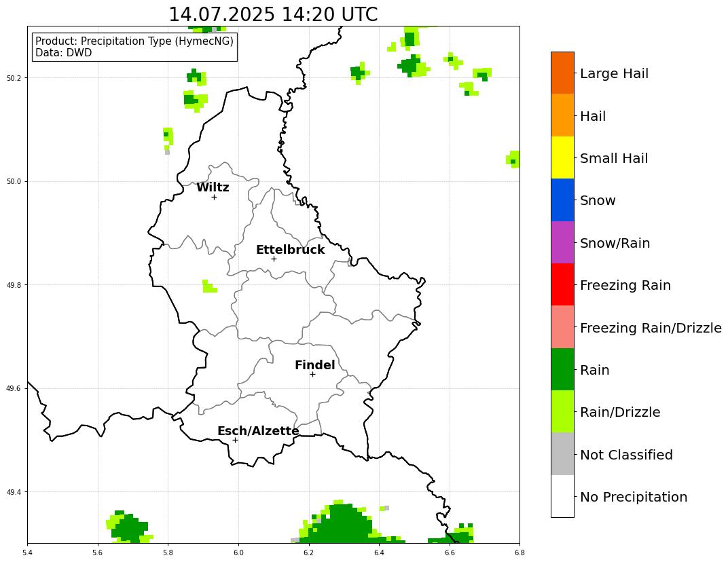Click the 'Small Hail' legend label
This screenshot has width=728, height=562.
[614, 158]
